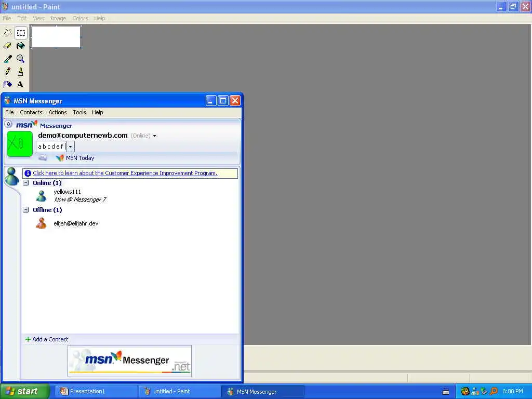This screenshot has width=532, height=399.
Task: Open Messenger Tools menu
Action: point(79,112)
